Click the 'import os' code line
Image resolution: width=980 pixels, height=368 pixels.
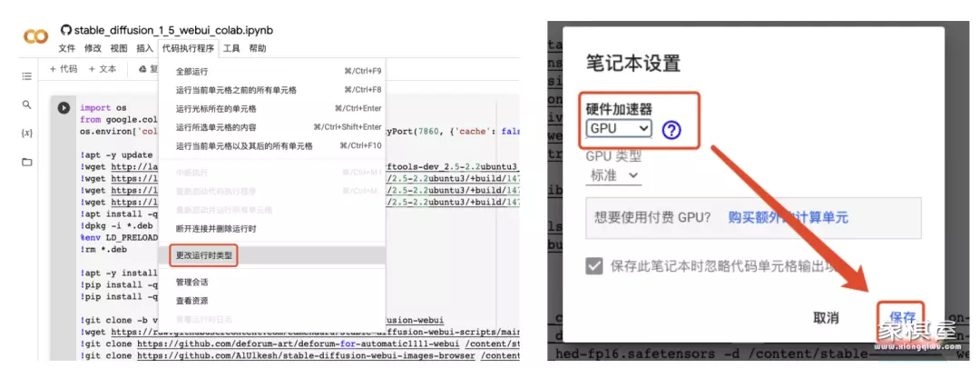coord(103,107)
